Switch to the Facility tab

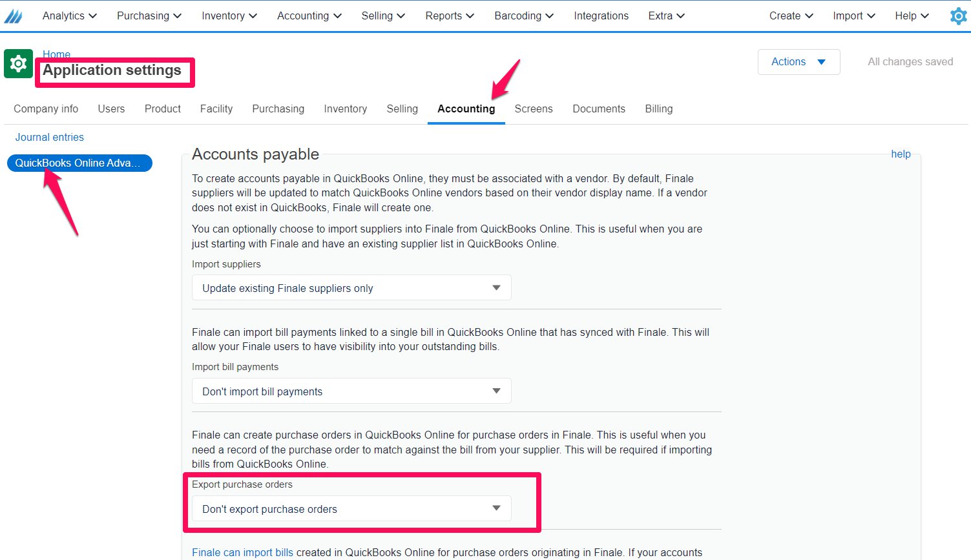(x=216, y=109)
